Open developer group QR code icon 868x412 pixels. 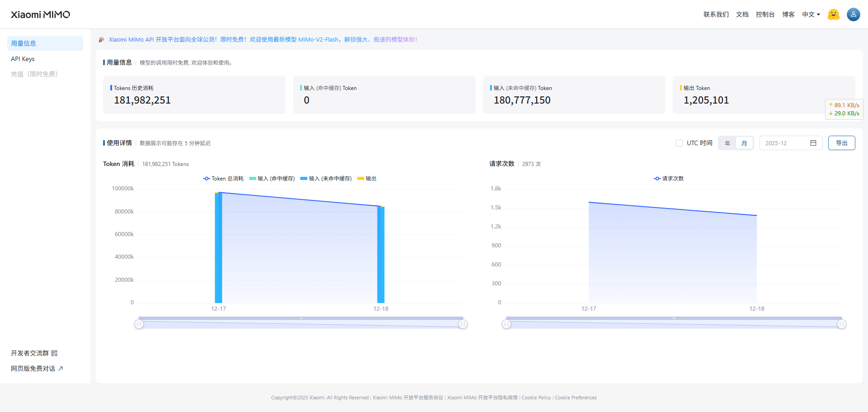tap(54, 353)
